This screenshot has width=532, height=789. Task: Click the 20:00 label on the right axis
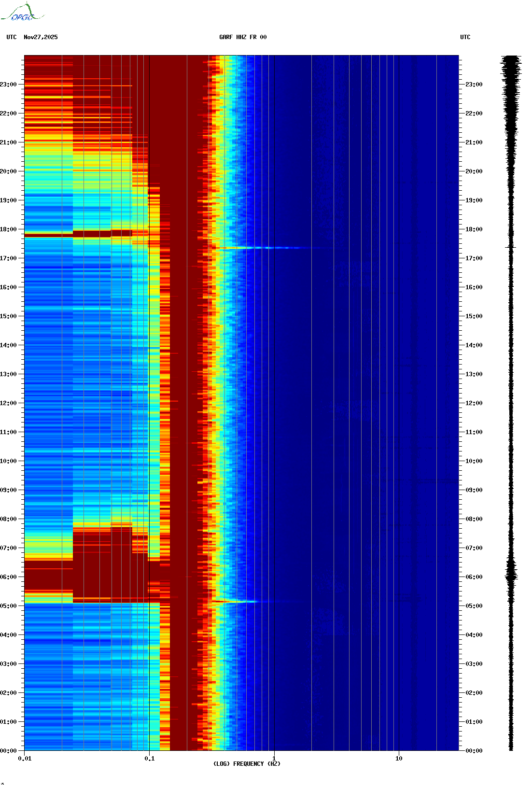(474, 171)
